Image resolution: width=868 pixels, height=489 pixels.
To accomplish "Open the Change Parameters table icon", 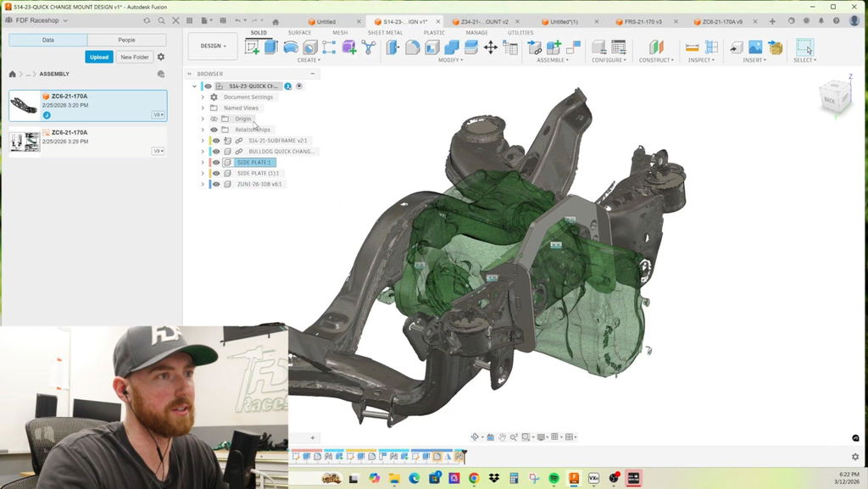I will [510, 47].
